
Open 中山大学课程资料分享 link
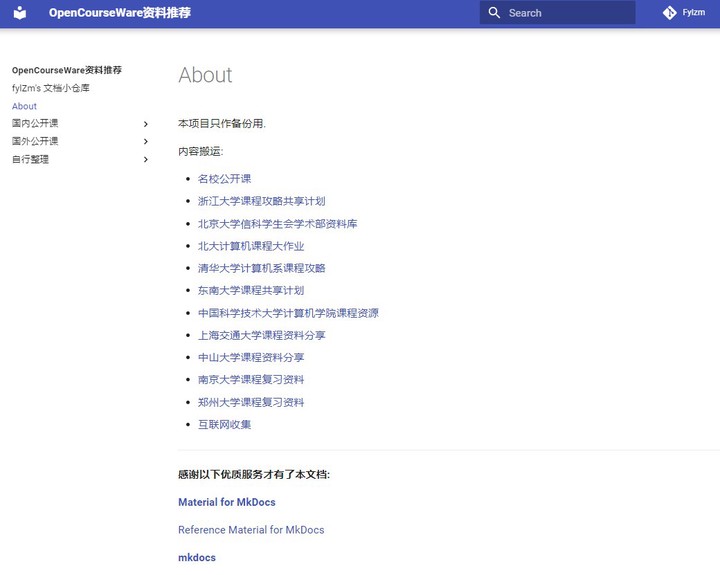[251, 357]
